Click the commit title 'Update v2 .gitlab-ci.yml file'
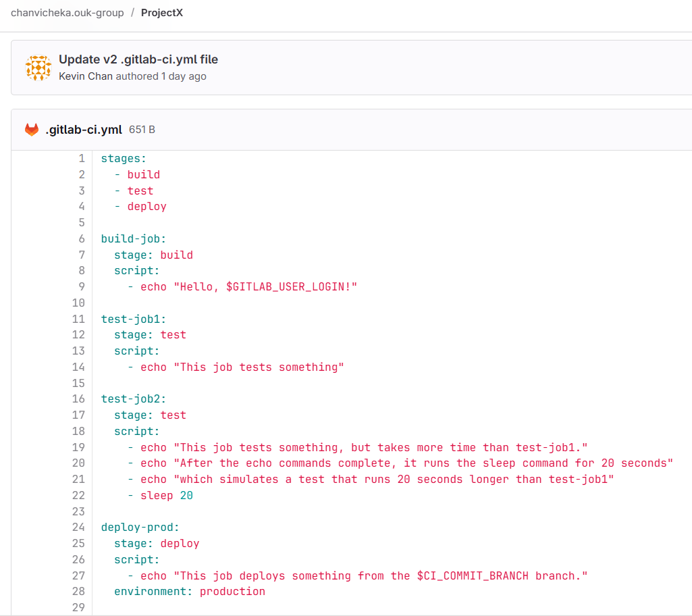This screenshot has width=692, height=616. click(x=138, y=59)
